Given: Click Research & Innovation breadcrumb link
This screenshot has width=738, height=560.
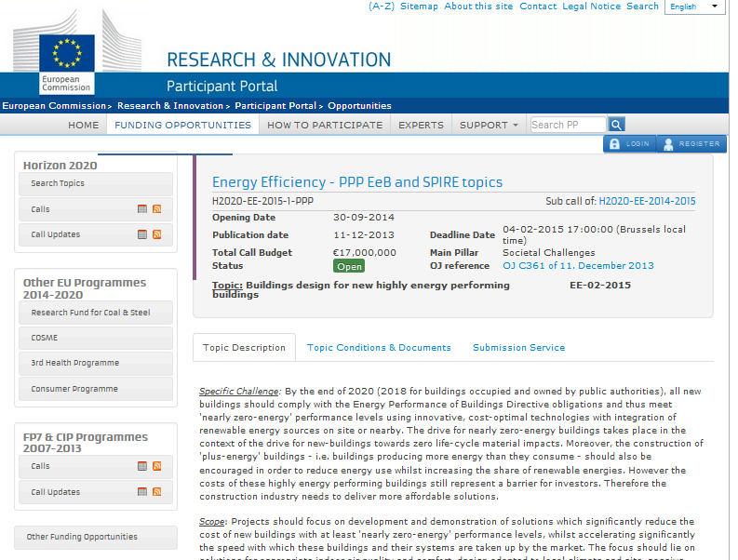Looking at the screenshot, I should click(x=170, y=105).
